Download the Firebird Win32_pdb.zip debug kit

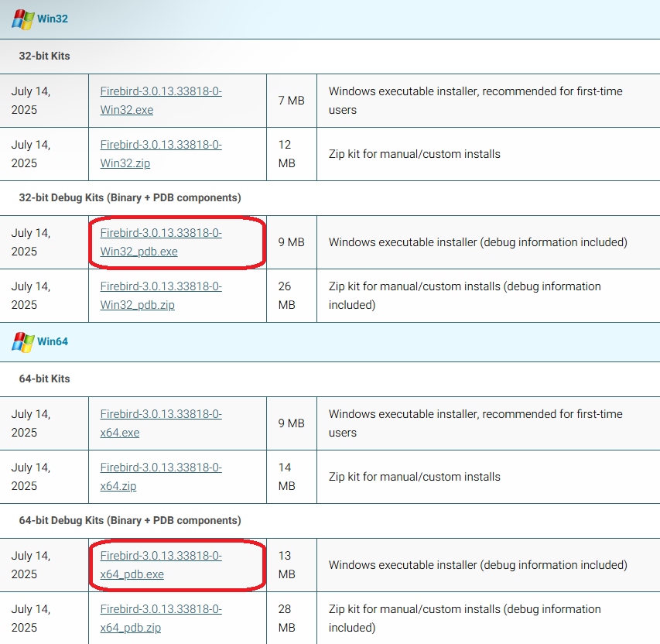tap(161, 296)
